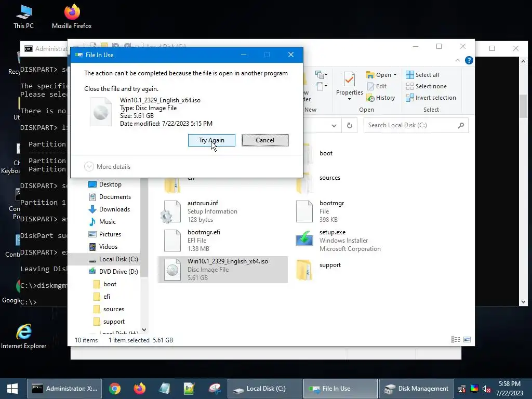The width and height of the screenshot is (532, 399).
Task: Click the muted volume tray icon
Action: [x=486, y=389]
